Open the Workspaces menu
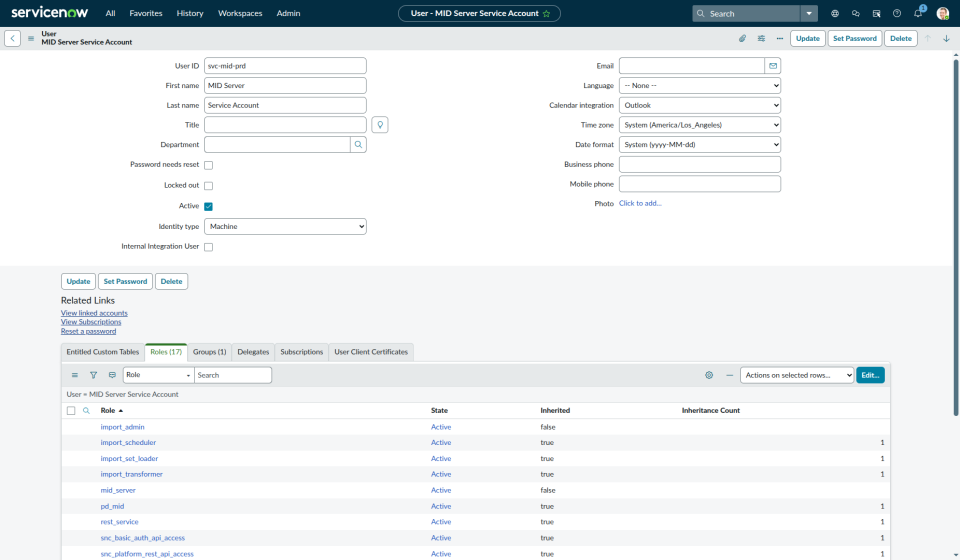The height and width of the screenshot is (560, 960). coord(240,13)
